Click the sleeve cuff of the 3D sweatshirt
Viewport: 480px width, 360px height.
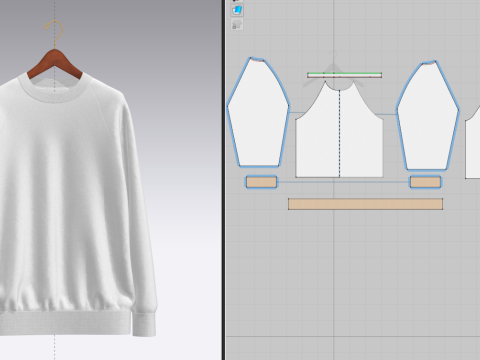144,323
